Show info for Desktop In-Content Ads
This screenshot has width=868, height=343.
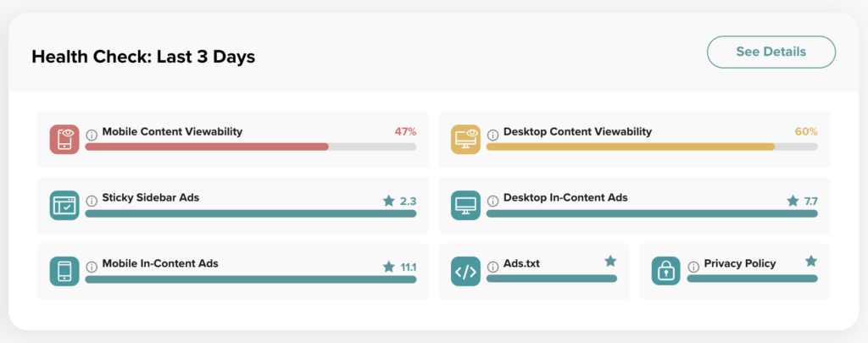[492, 199]
